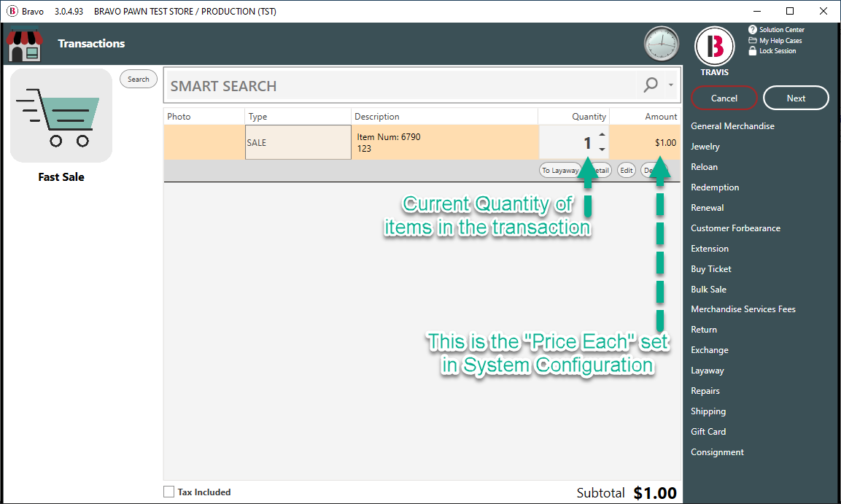Open Customer Forbearance
This screenshot has width=841, height=504.
pyautogui.click(x=735, y=228)
